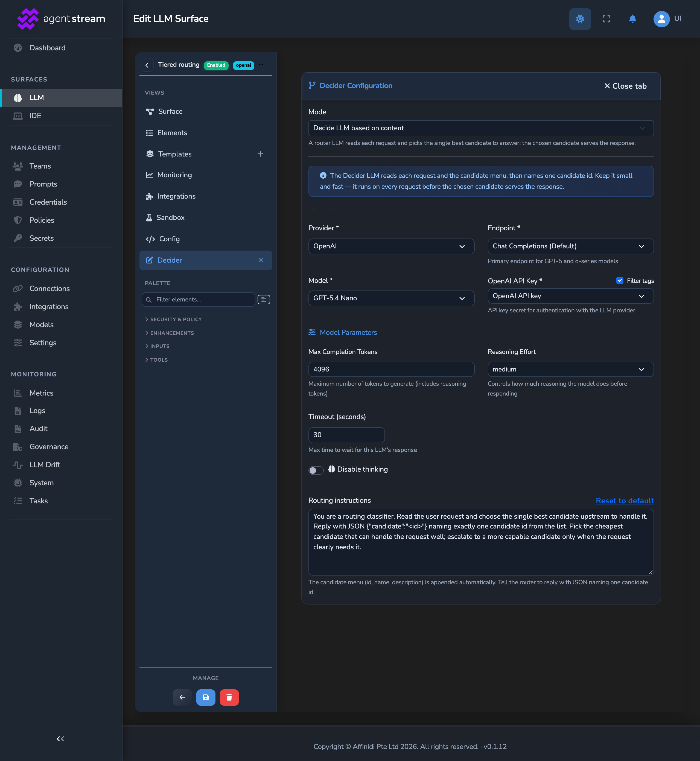The height and width of the screenshot is (761, 700).
Task: Save the surface with the blue disk button
Action: 206,697
